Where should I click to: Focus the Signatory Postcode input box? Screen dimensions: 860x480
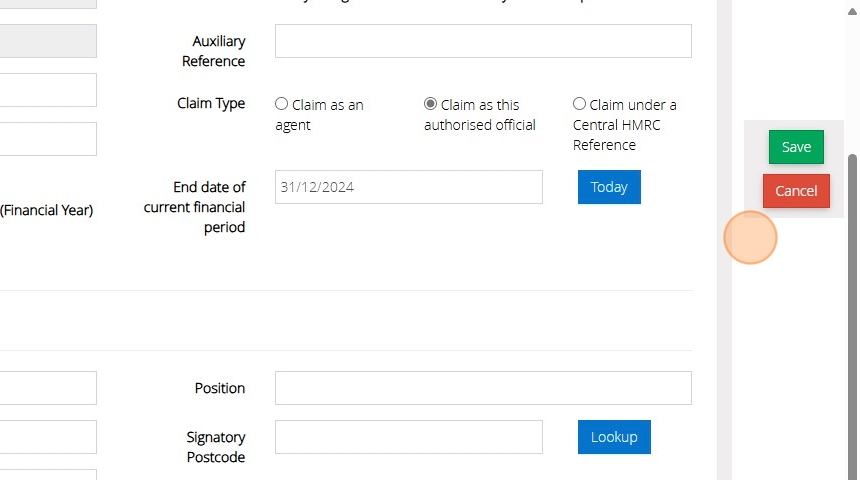click(409, 437)
